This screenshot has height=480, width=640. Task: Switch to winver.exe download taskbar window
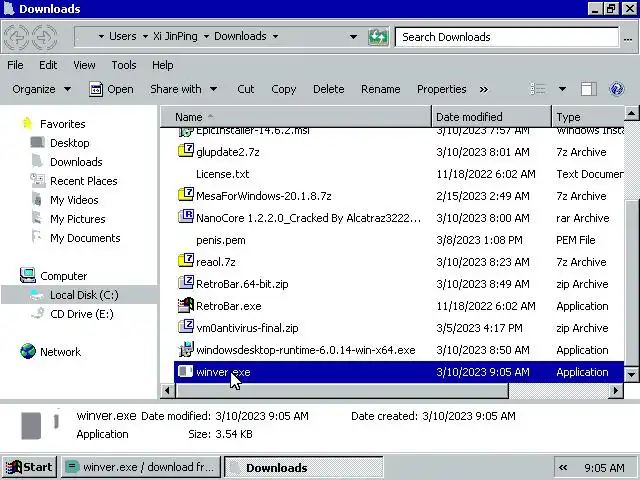pos(141,467)
